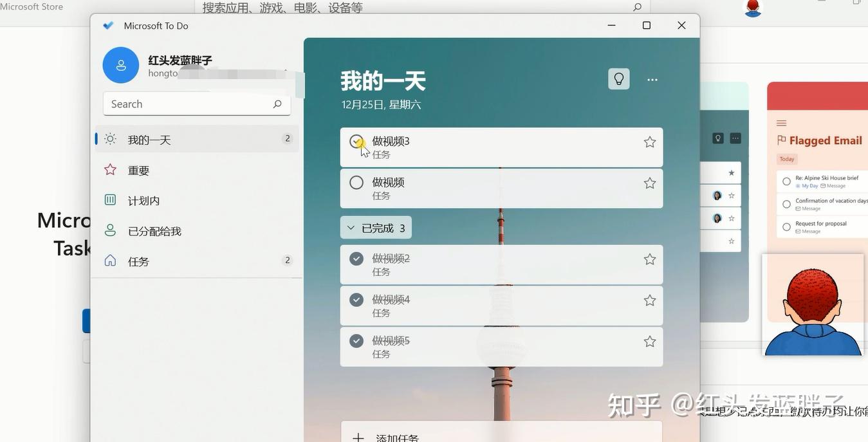This screenshot has width=868, height=442.
Task: Open account profile avatar in To Do
Action: tap(121, 65)
